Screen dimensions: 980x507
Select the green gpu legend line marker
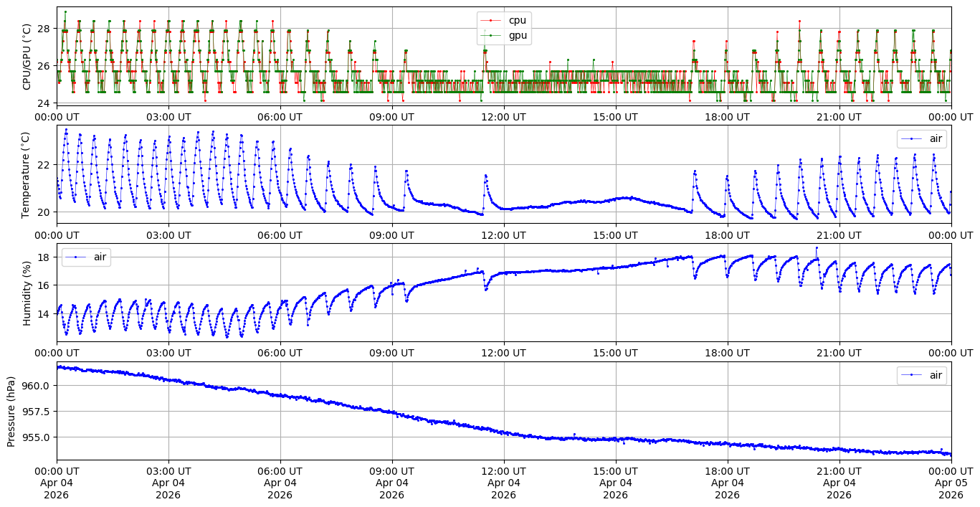pos(491,35)
